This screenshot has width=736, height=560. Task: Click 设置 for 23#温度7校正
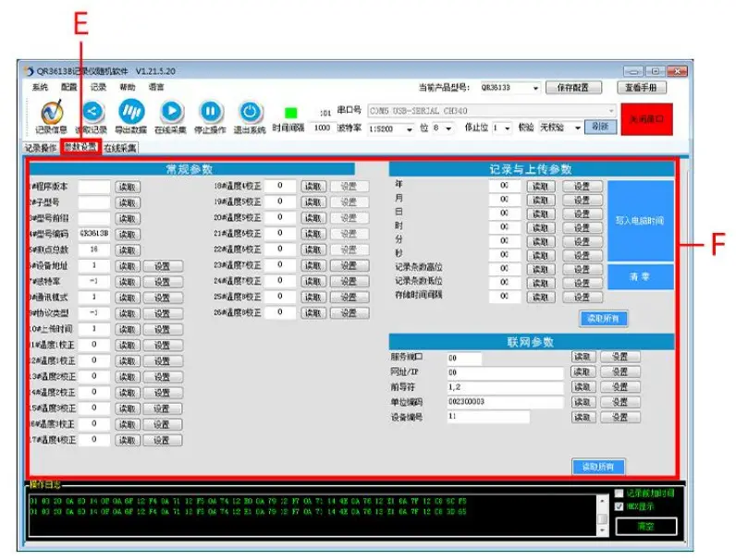click(349, 265)
